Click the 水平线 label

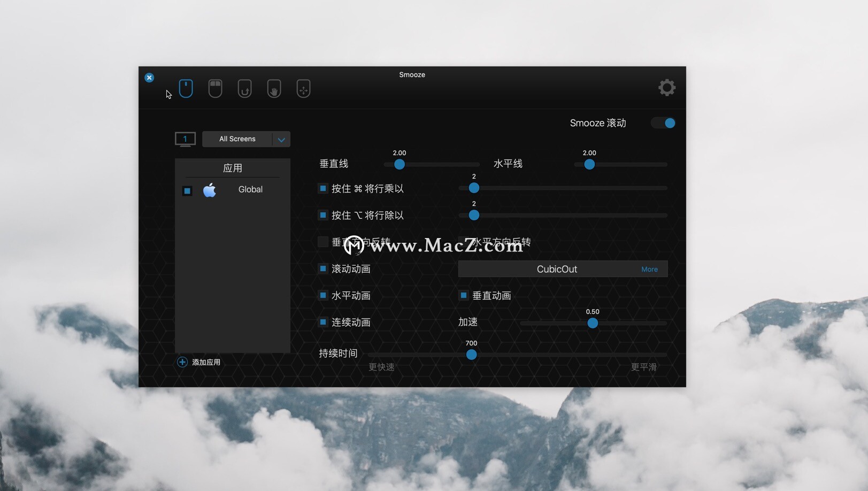pyautogui.click(x=508, y=164)
